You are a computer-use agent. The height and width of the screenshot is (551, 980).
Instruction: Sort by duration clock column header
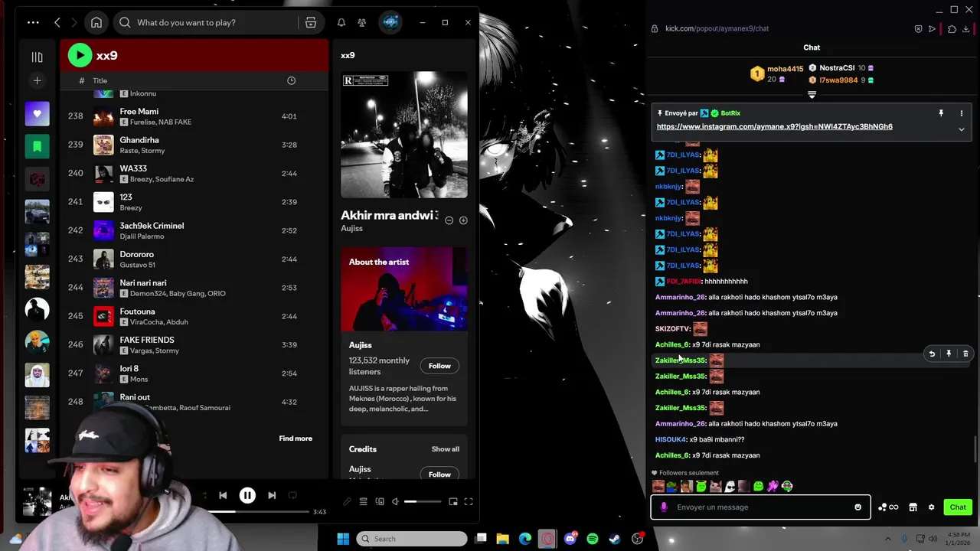point(291,80)
